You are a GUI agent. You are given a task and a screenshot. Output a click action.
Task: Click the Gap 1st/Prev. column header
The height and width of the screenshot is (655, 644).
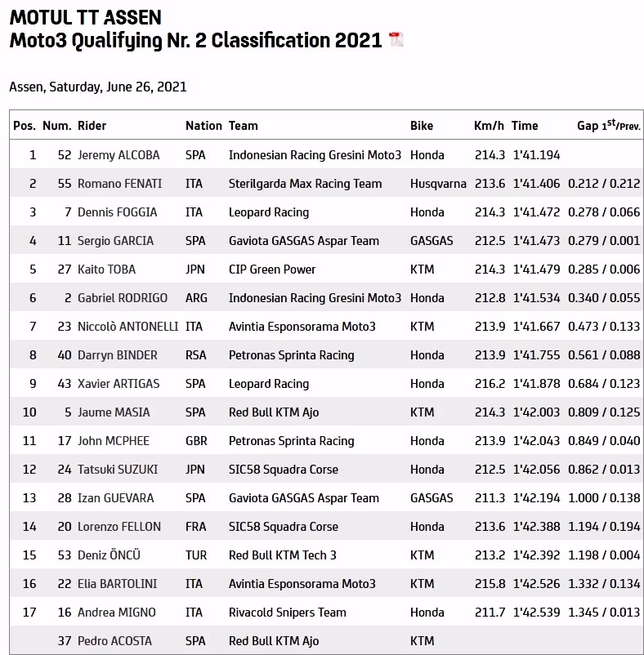608,126
